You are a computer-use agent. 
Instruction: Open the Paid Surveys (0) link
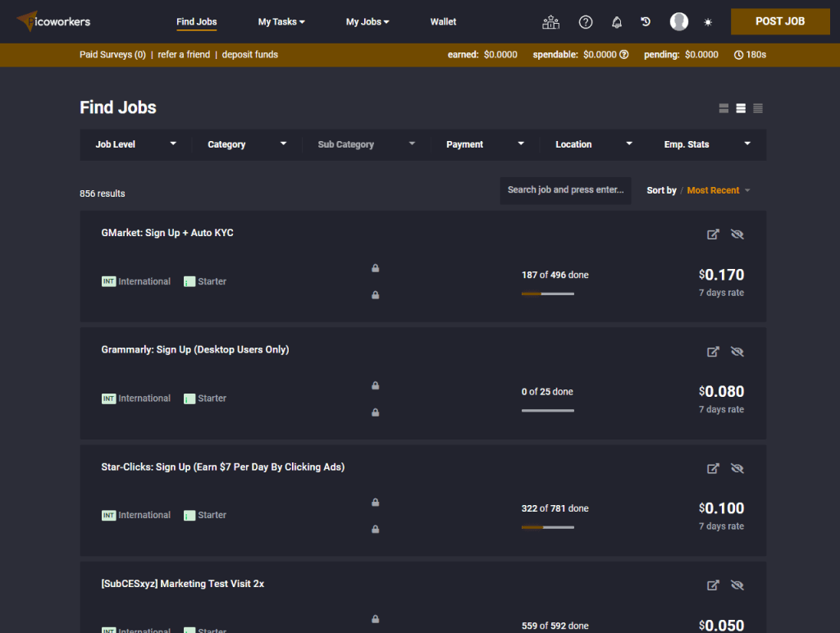point(112,55)
